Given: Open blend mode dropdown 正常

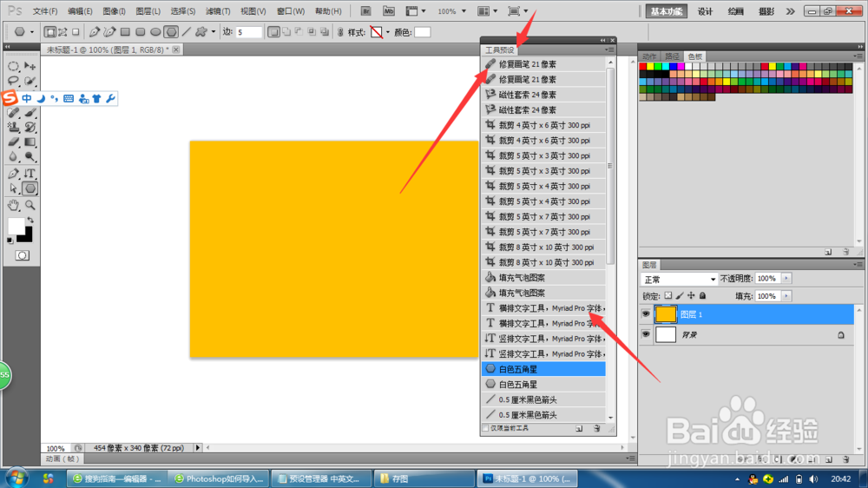Looking at the screenshot, I should tap(679, 280).
